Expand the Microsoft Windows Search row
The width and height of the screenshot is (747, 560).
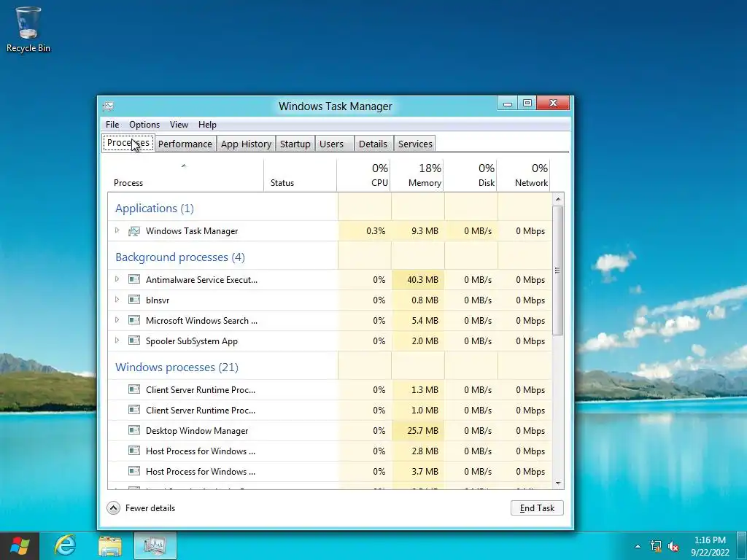[117, 320]
